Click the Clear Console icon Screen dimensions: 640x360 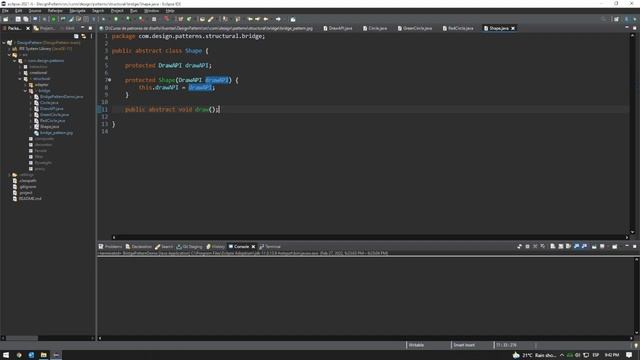(x=553, y=247)
